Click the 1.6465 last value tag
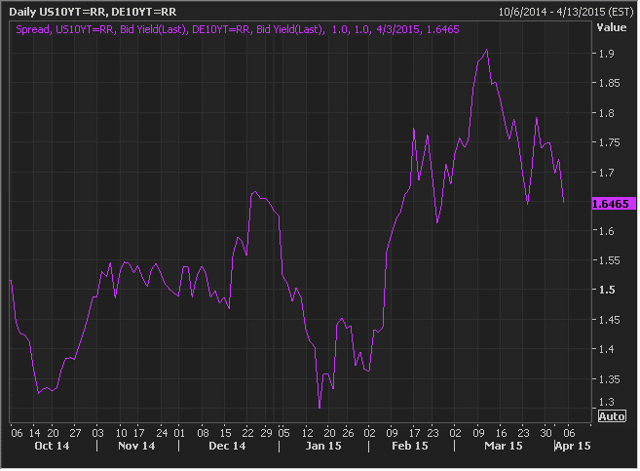 tap(615, 204)
